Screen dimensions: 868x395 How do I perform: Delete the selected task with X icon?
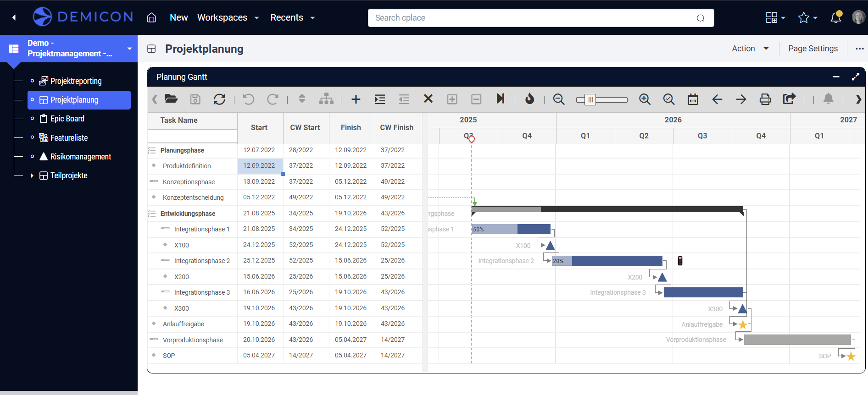[x=428, y=99]
